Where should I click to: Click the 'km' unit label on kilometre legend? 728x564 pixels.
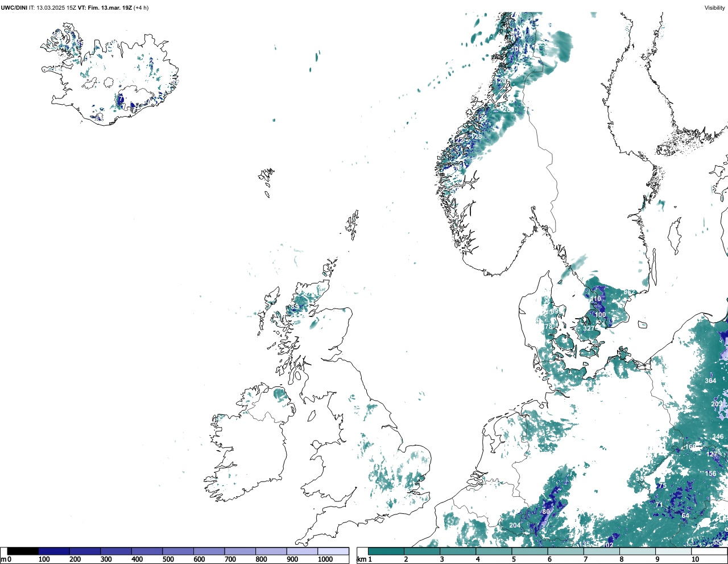tap(362, 559)
